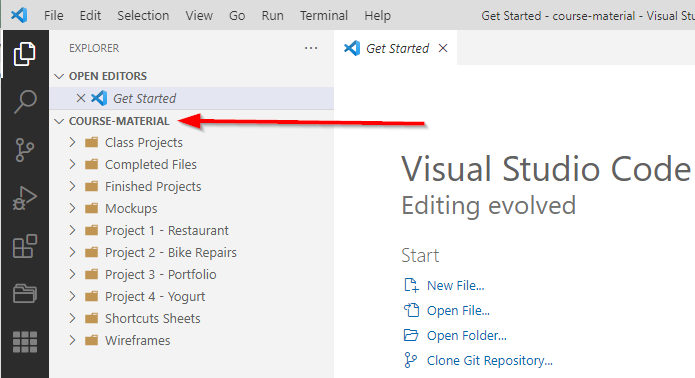The image size is (695, 378).
Task: Click folder icon of Class Projects
Action: (x=91, y=142)
